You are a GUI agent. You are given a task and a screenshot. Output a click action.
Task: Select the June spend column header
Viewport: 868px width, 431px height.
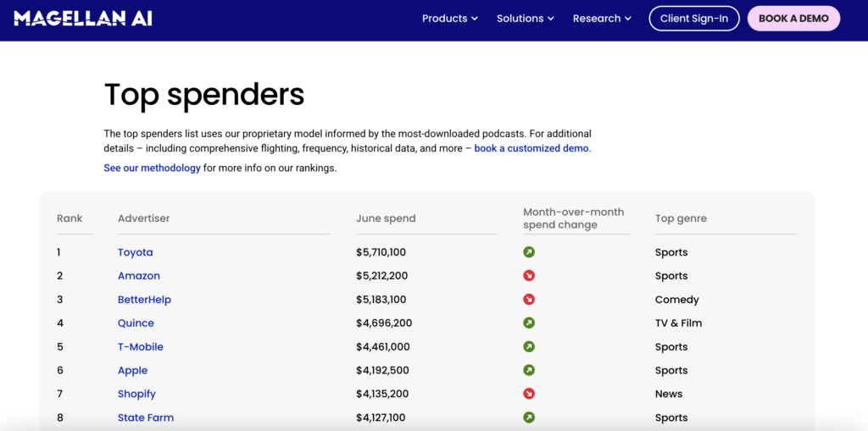pyautogui.click(x=386, y=218)
